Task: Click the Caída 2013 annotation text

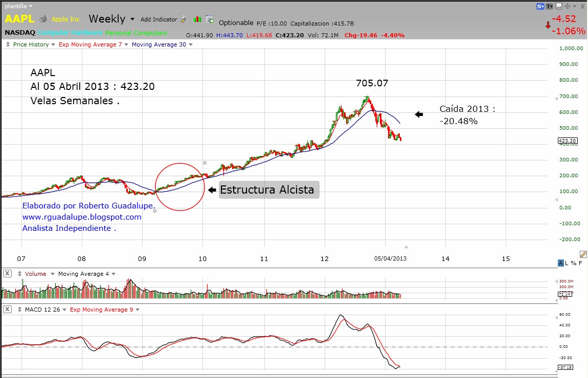Action: click(x=467, y=114)
